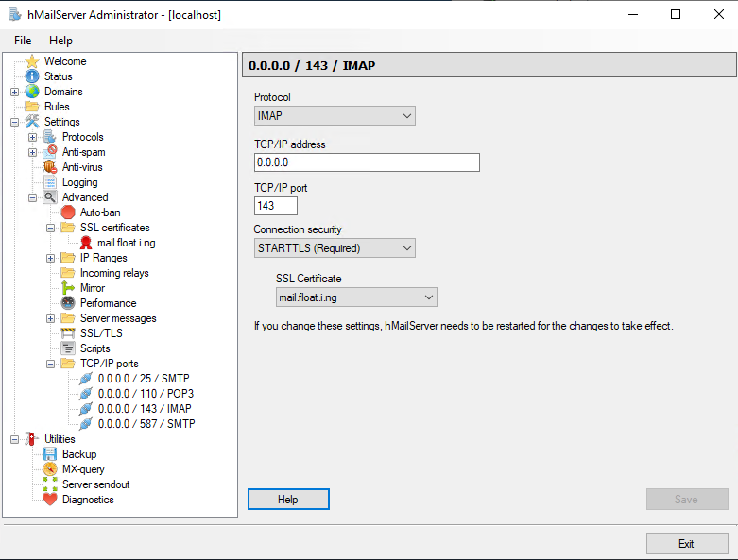738x560 pixels.
Task: Click the hMailServer title bar app icon
Action: pos(14,14)
